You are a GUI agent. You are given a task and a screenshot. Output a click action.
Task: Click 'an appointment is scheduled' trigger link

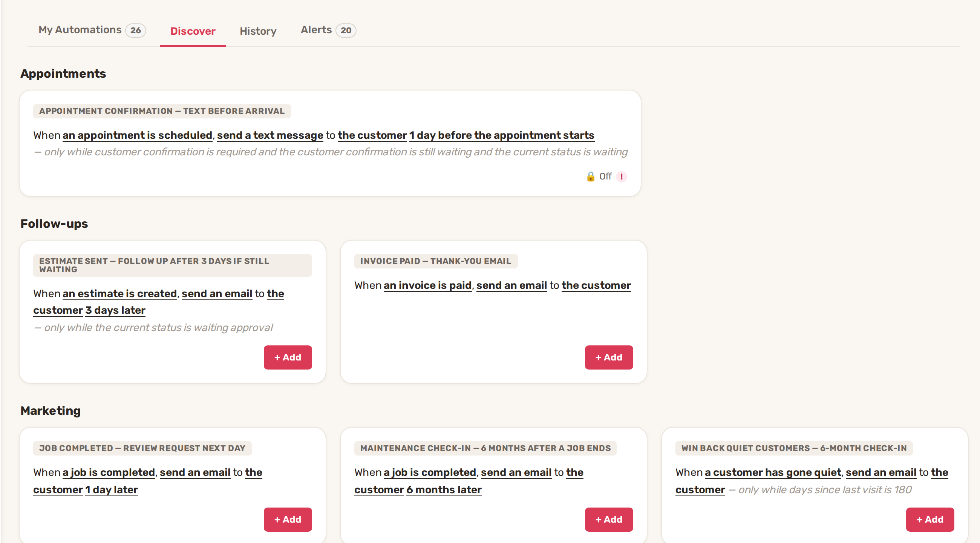pos(137,135)
